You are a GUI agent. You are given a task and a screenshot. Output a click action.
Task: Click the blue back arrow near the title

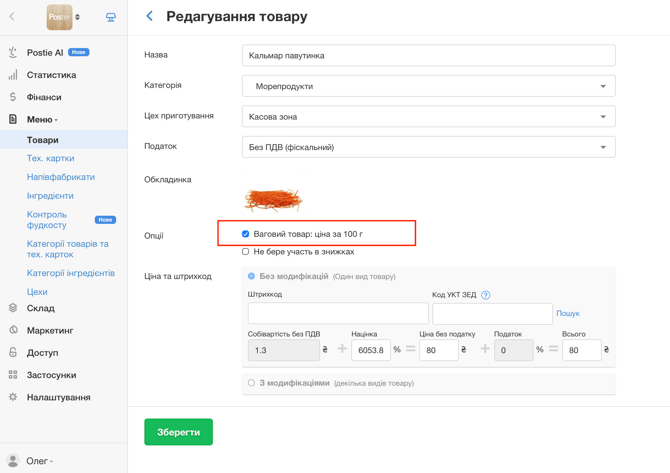click(x=149, y=16)
